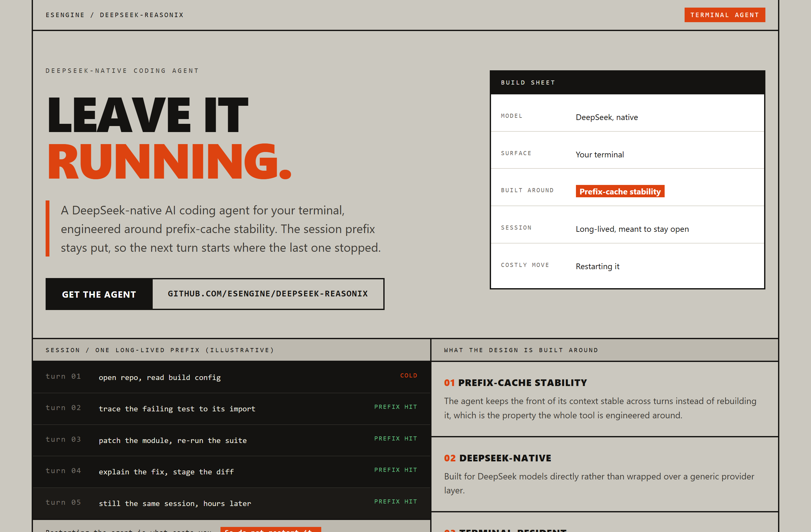Image resolution: width=811 pixels, height=532 pixels.
Task: Click the 01 PREFIX-CACHE STABILITY heading
Action: pos(515,383)
